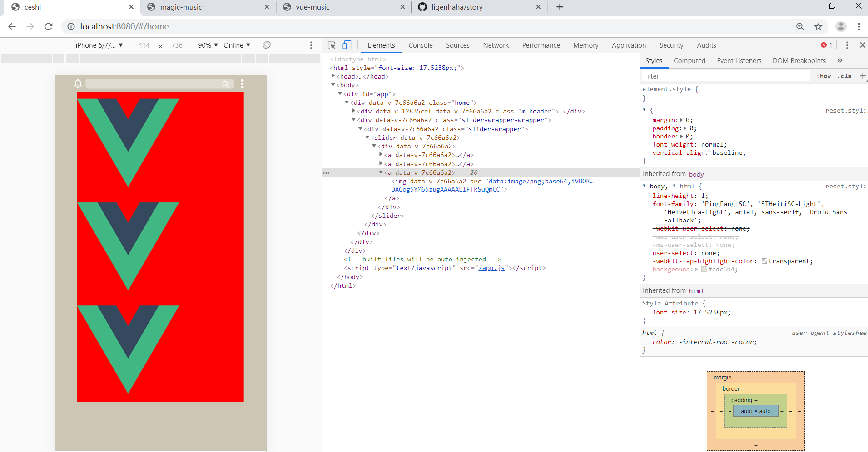Open the Online throttling dropdown
This screenshot has width=868, height=452.
click(237, 45)
